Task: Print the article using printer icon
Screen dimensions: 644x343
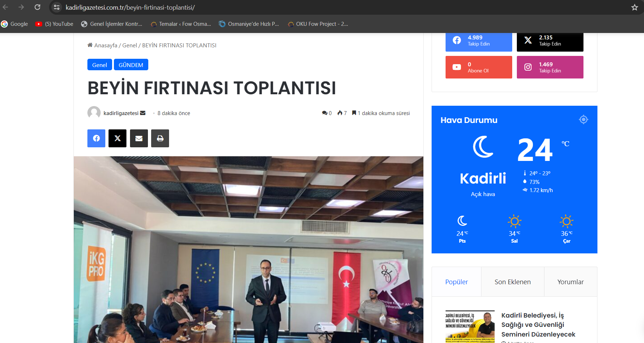Action: click(x=160, y=138)
